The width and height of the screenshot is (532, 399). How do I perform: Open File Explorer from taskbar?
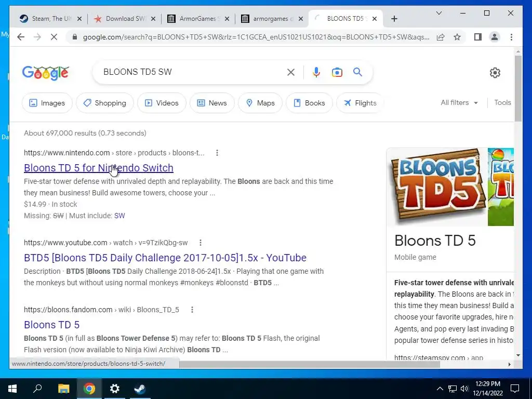pos(63,389)
